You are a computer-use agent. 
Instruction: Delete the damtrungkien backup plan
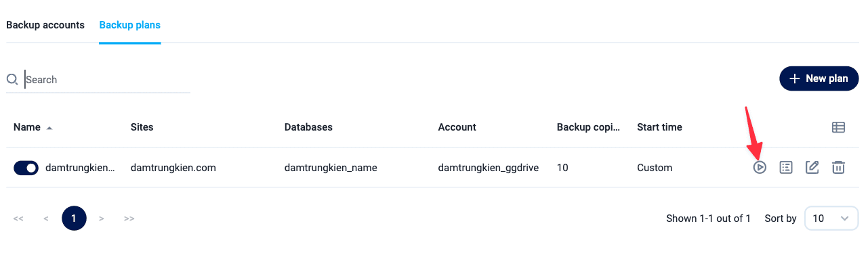tap(838, 167)
